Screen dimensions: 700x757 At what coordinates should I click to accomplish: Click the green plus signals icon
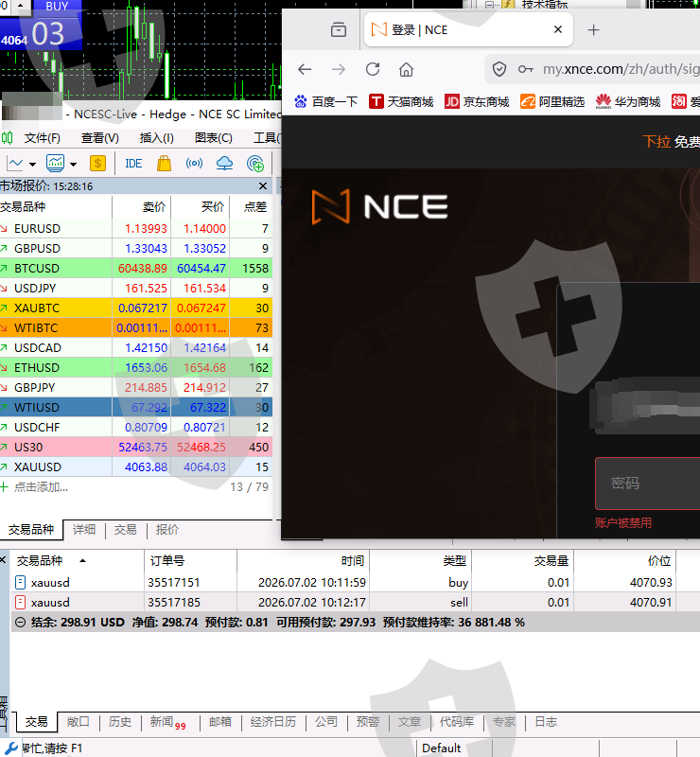[x=254, y=164]
